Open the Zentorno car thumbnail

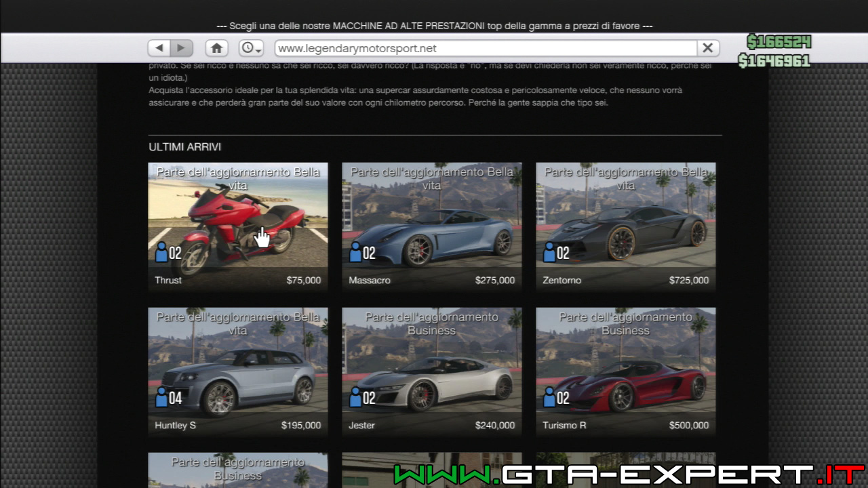pos(626,227)
